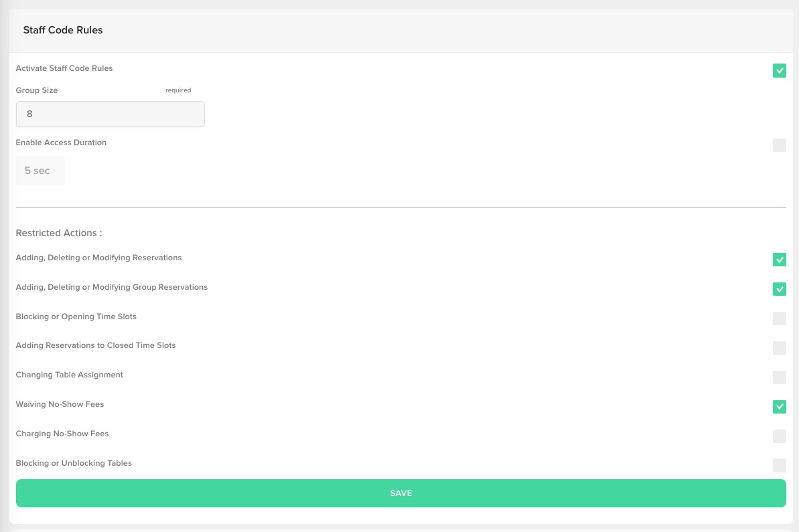Uncheck the Modifying Group Reservations checkbox
The width and height of the screenshot is (799, 532).
pyautogui.click(x=779, y=289)
